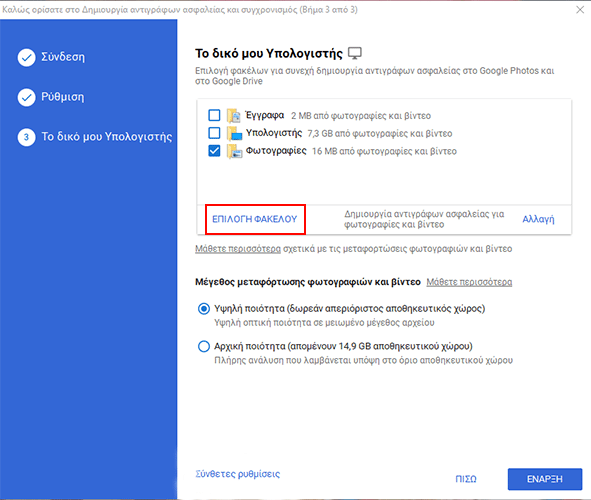The width and height of the screenshot is (591, 500).
Task: Click the Υπολογιστής folder icon
Action: [234, 133]
